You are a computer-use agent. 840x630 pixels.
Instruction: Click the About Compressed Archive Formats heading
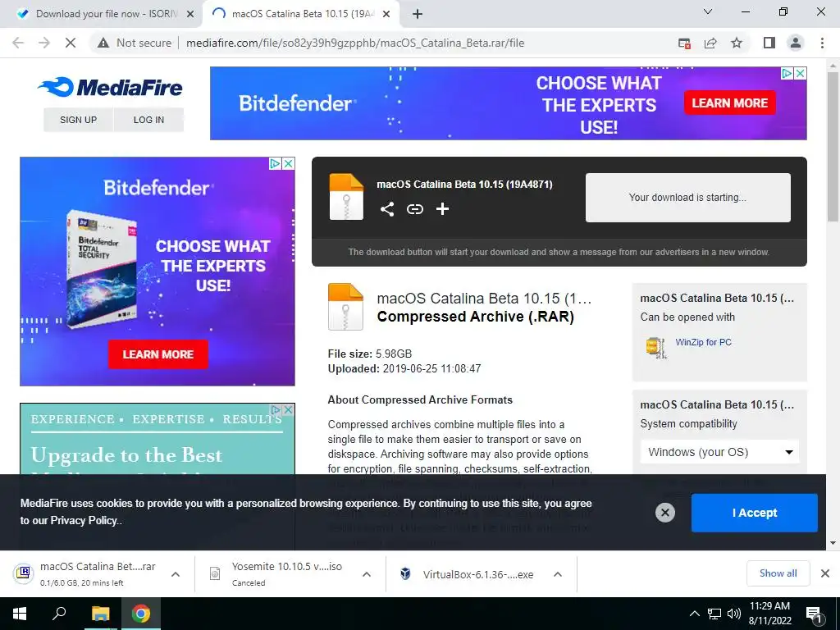(420, 399)
